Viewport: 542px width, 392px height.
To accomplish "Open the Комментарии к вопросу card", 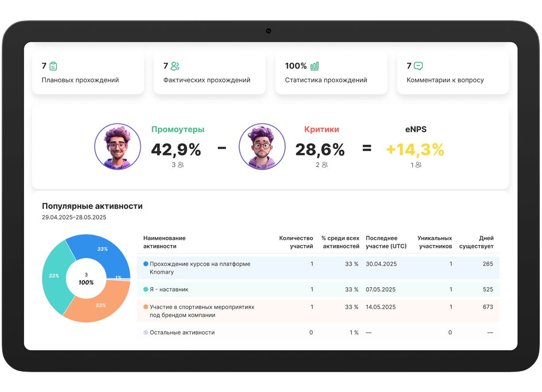I will coord(453,72).
